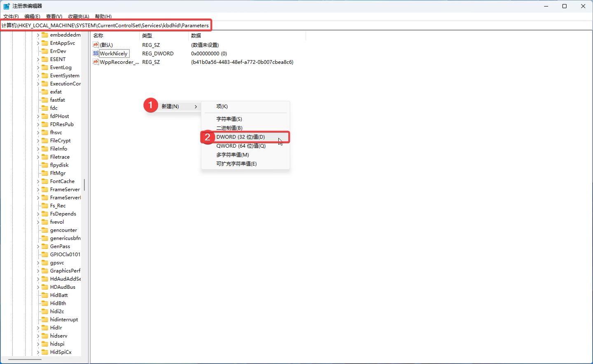Click the Fs_Rec folder icon
Image resolution: width=593 pixels, height=364 pixels.
coord(45,206)
